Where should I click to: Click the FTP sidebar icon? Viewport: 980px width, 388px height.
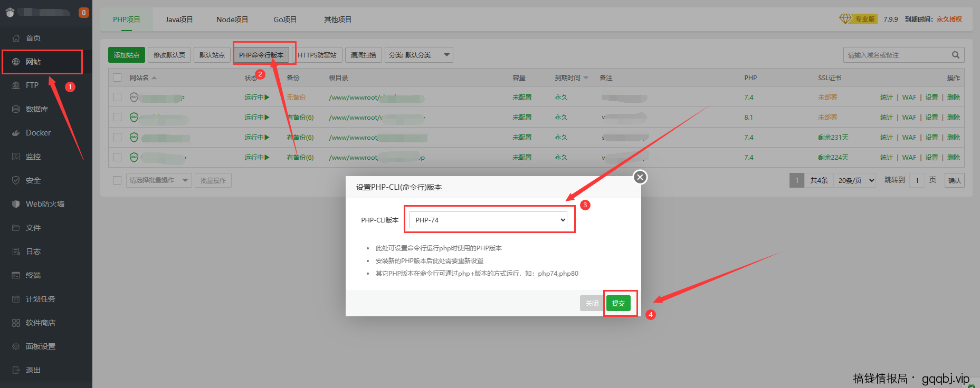[x=16, y=85]
